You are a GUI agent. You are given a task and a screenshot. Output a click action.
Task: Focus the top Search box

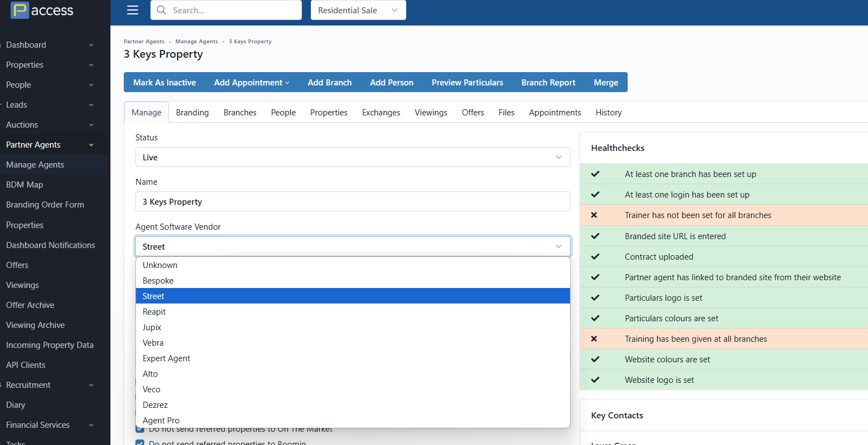coord(226,10)
